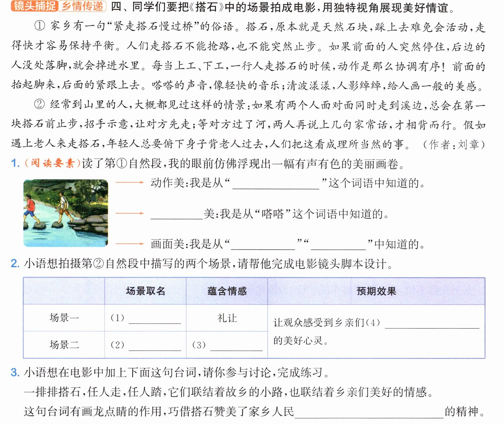504x424 pixels.
Task: Click blank (4) after 让观众感受到乡亲们
Action: coord(432,323)
